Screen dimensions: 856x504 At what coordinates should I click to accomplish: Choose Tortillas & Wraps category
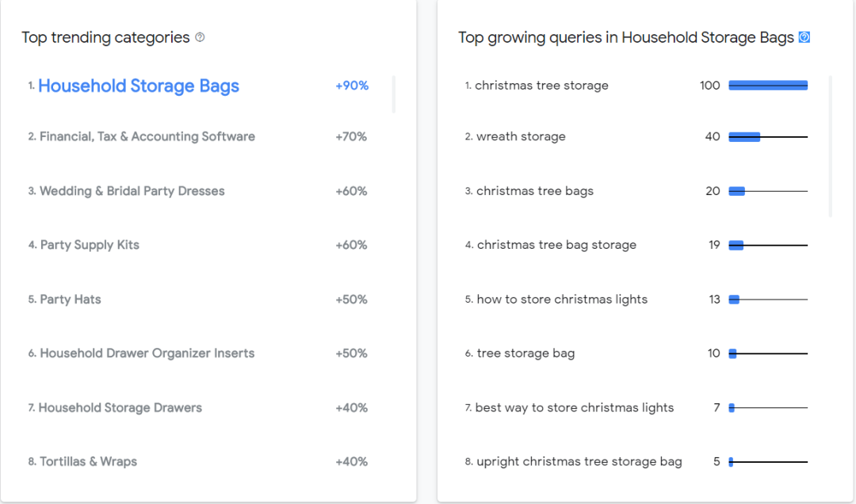click(x=88, y=462)
